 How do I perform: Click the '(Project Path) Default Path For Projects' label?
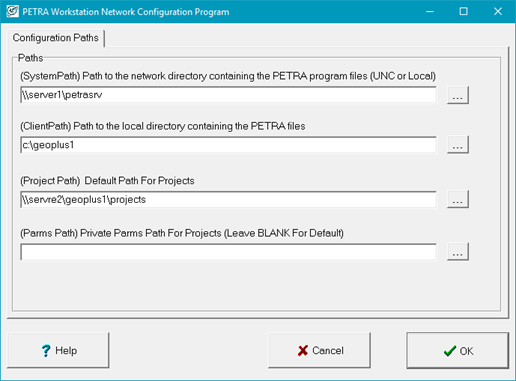click(x=107, y=181)
